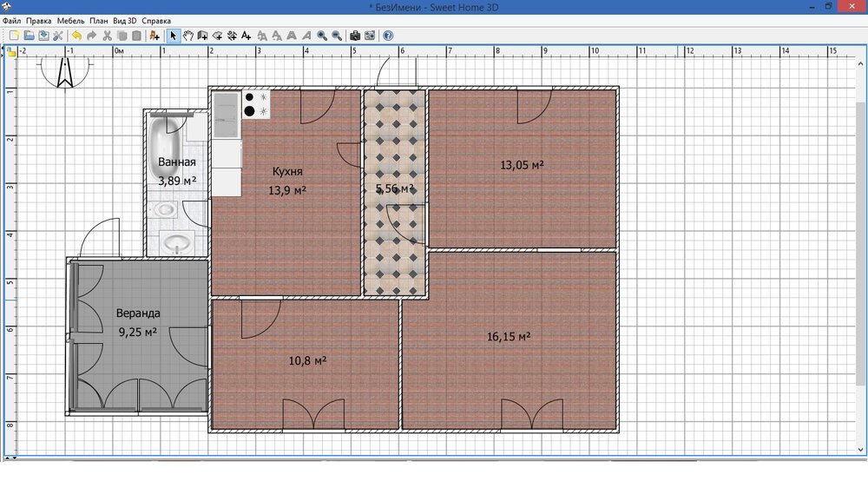Toggle the base plan lock icon
This screenshot has height=488, width=868.
coord(12,52)
